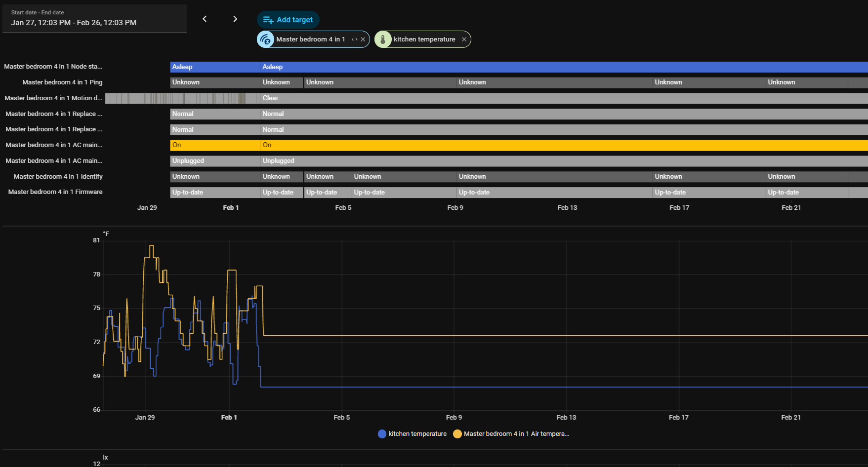The image size is (868, 467).
Task: Open the Start date - End date picker
Action: coord(95,19)
